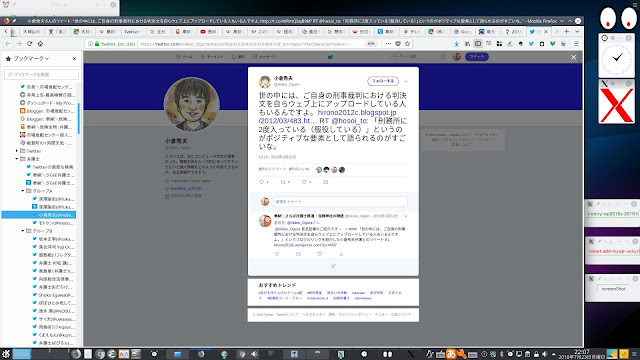Click the blue Twitter bird extension icon
Screen dimensions: 640x360
pos(531,44)
